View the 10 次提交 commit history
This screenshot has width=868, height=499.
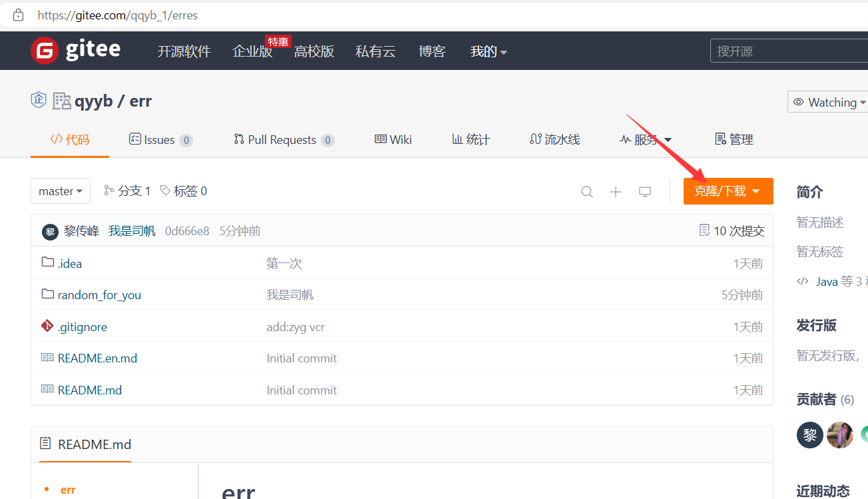732,231
